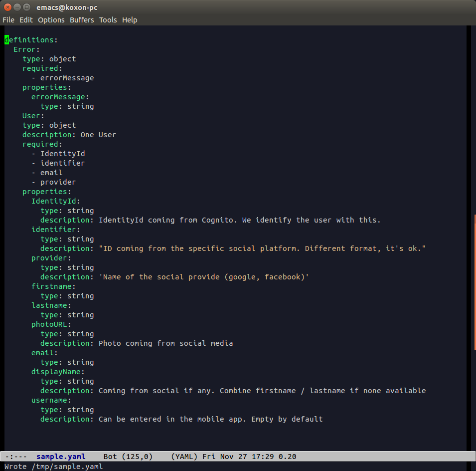Click the 'Error:' key
Viewport: 476px width, 471px height.
point(27,49)
